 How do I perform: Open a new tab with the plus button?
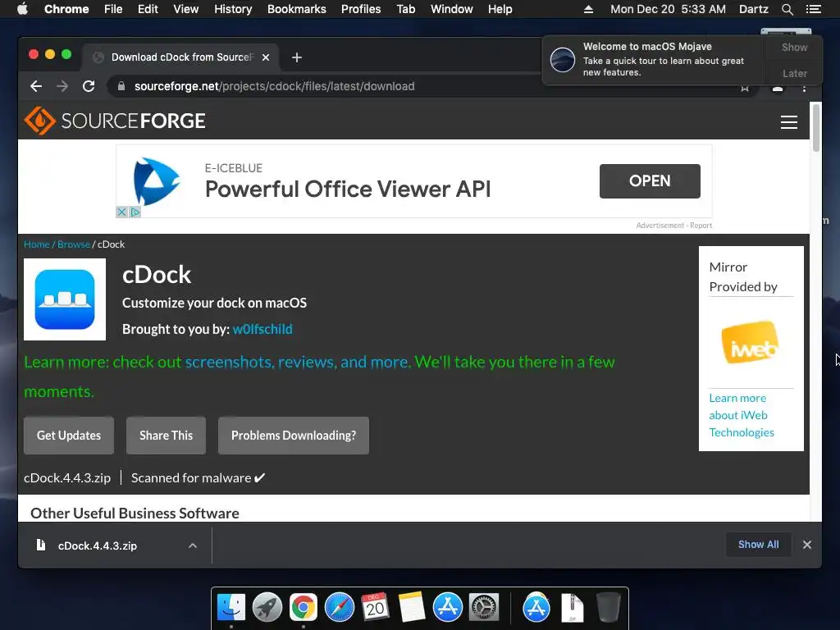point(297,57)
